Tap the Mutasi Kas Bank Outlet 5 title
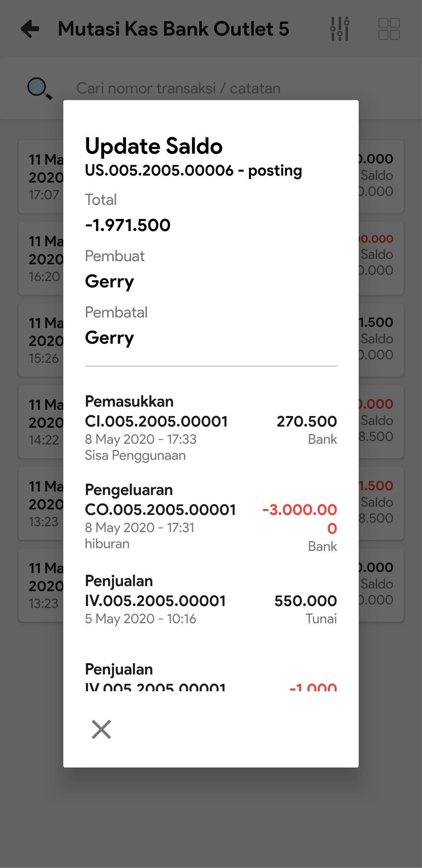The image size is (422, 868). tap(173, 29)
